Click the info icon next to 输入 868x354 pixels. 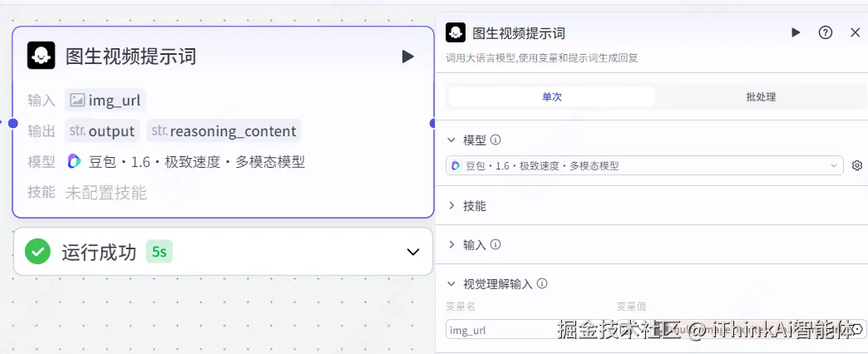click(496, 244)
